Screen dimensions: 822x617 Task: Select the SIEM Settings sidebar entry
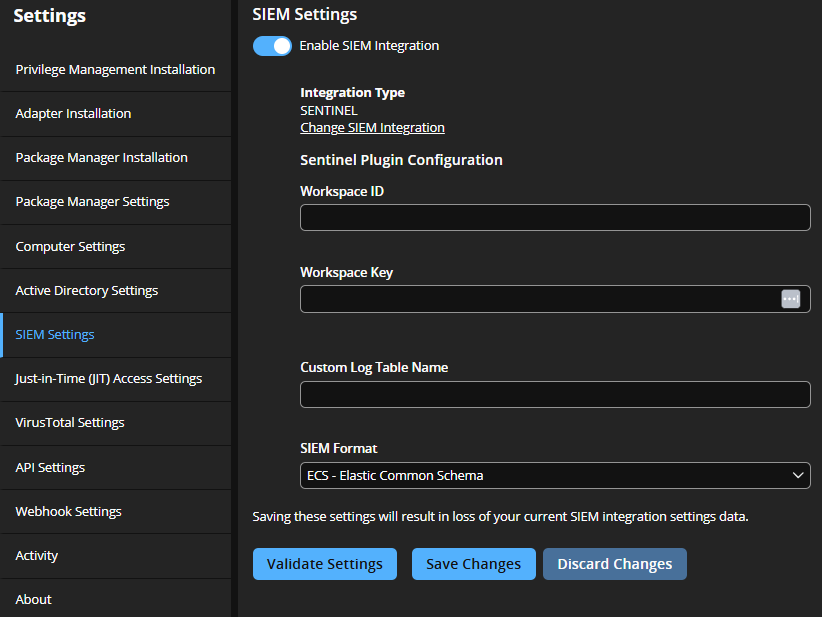tap(54, 334)
